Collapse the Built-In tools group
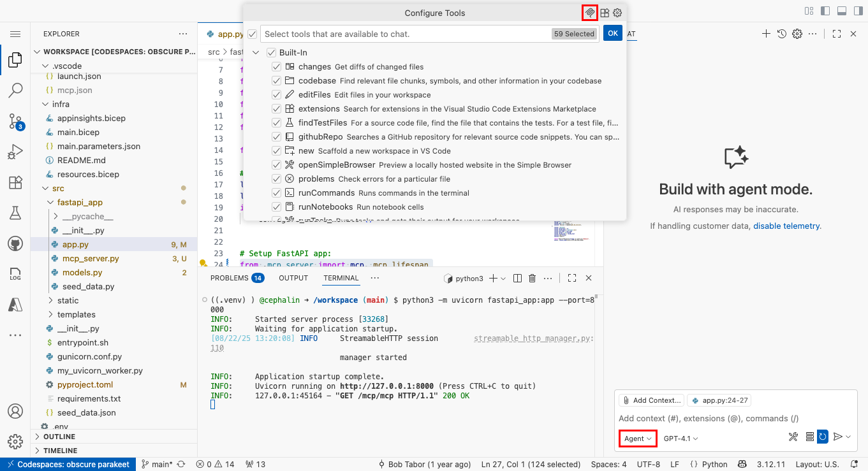The image size is (868, 471). tap(256, 52)
